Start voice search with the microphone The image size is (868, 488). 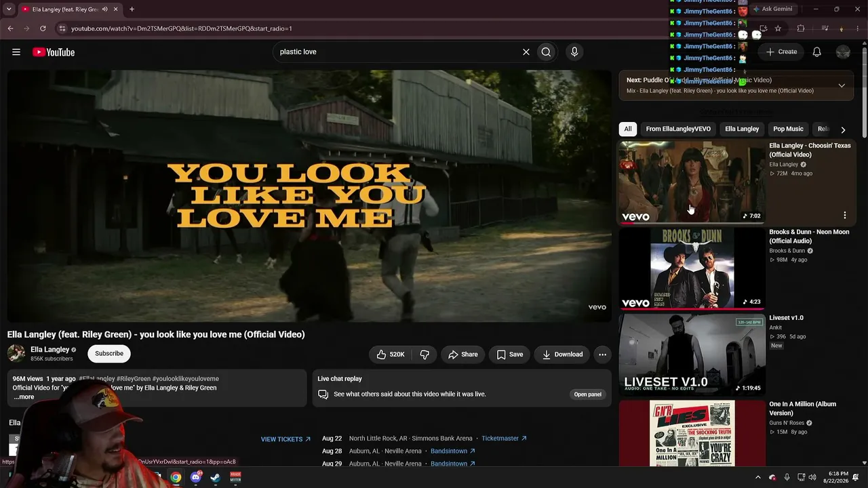574,52
